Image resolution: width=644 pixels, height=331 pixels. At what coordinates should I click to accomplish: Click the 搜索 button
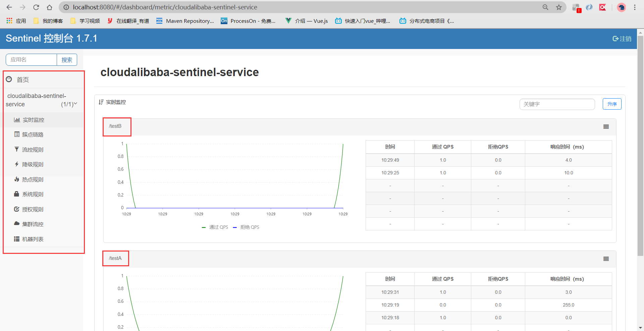click(67, 60)
